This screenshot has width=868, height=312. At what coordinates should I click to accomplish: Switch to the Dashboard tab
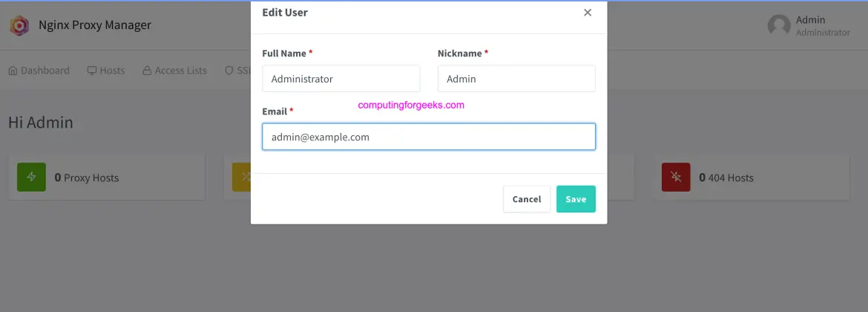click(x=39, y=71)
